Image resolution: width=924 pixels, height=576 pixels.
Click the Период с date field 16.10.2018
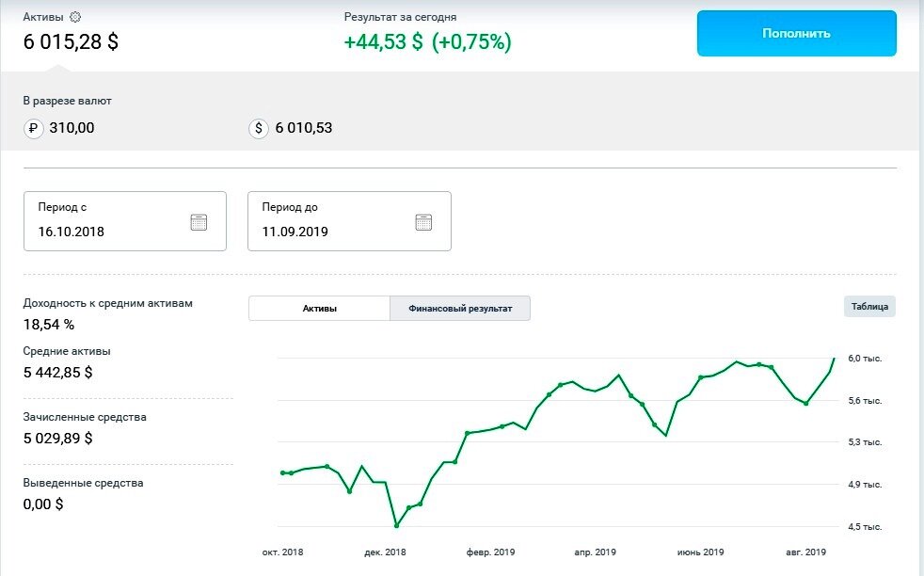click(125, 221)
